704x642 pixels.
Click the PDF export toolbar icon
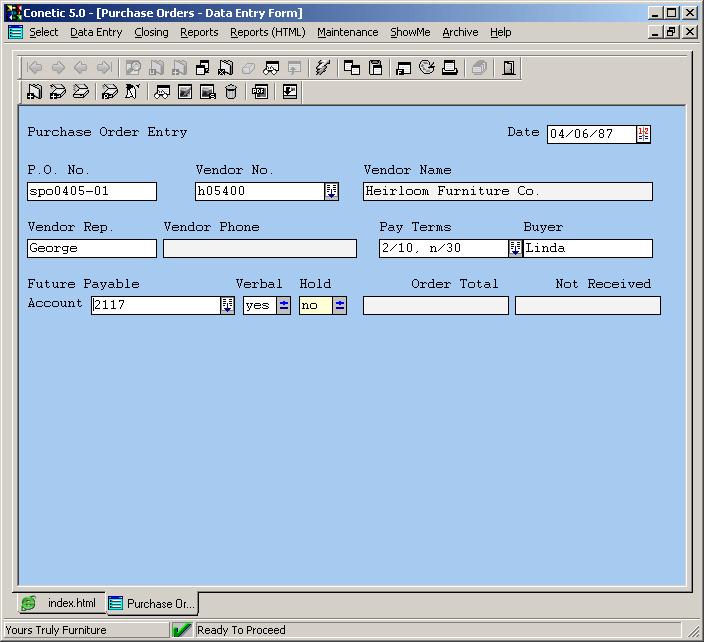(260, 92)
